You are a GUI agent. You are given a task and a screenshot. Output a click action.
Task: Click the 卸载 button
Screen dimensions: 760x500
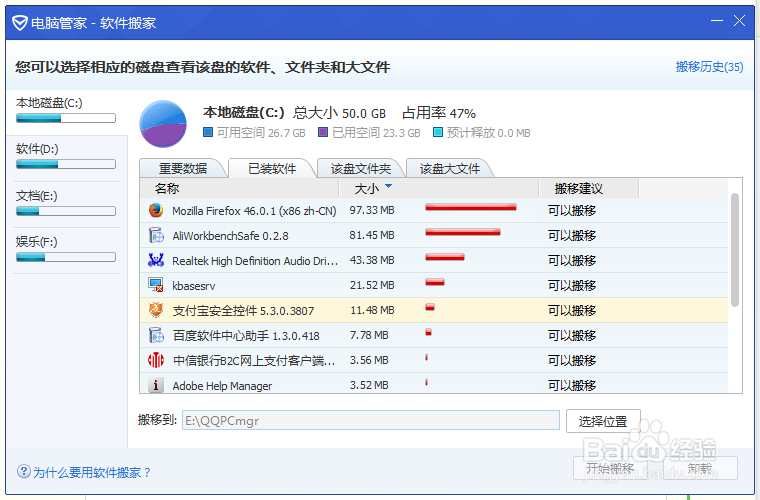700,468
